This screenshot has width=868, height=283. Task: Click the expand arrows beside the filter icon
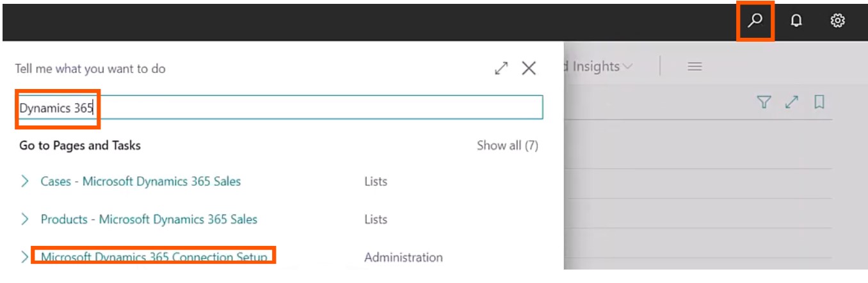click(792, 102)
